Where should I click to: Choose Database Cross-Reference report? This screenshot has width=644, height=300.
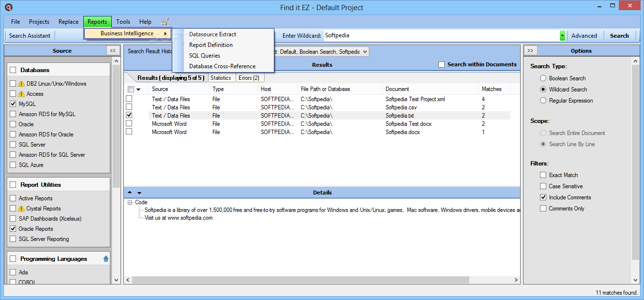222,66
